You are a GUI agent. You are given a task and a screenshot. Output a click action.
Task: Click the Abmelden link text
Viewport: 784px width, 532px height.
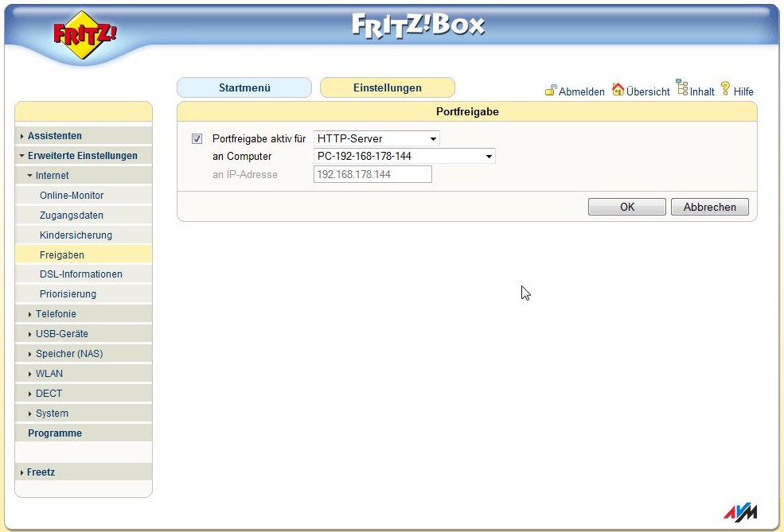click(x=582, y=92)
